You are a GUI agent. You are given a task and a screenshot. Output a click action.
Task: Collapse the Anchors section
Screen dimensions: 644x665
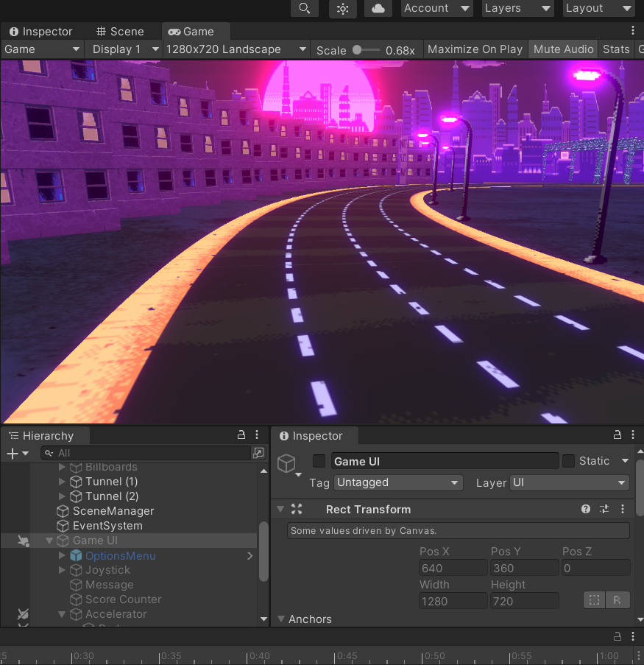280,619
